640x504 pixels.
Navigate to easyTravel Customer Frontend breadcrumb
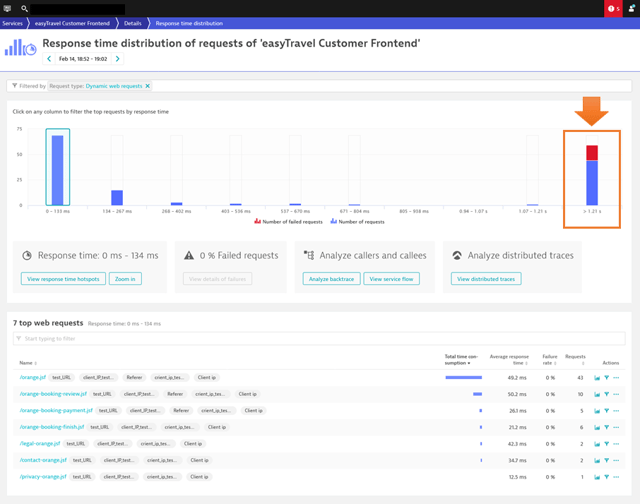point(72,23)
